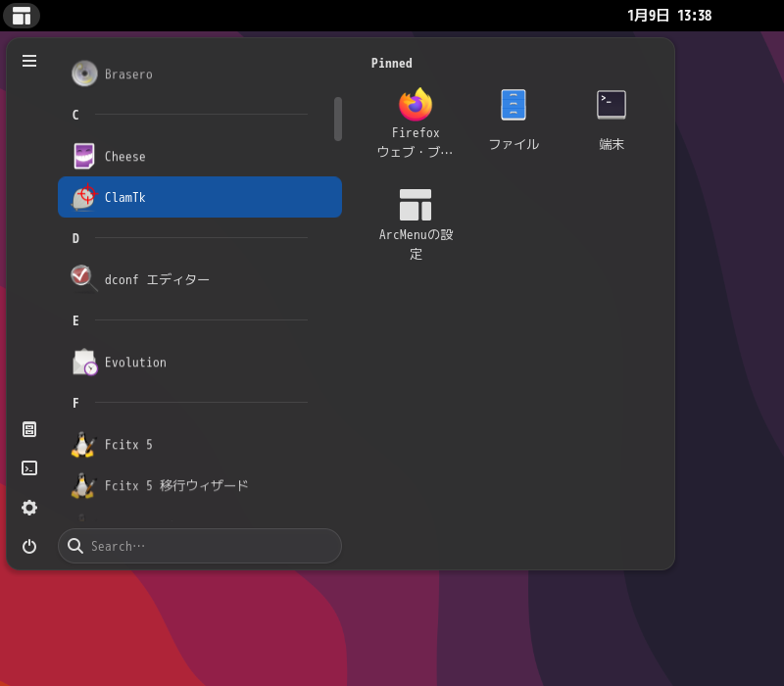
Task: Click the Cheese label text
Action: coord(125,157)
